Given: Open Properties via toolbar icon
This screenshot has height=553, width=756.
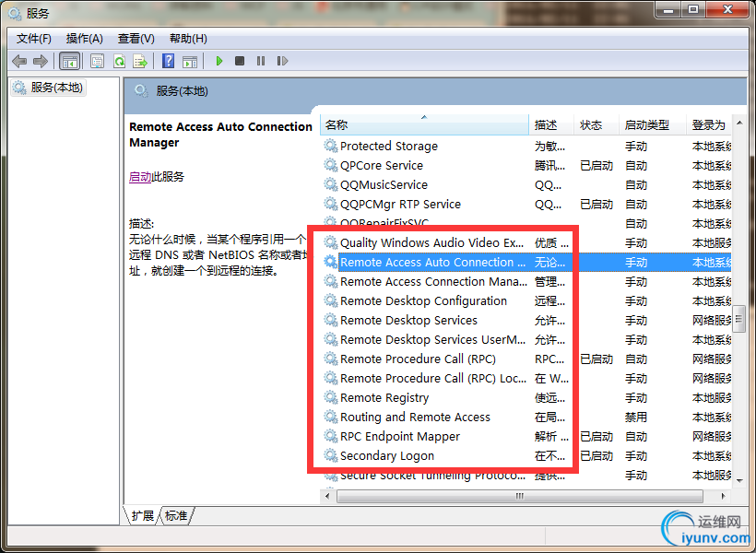Looking at the screenshot, I should [x=98, y=61].
